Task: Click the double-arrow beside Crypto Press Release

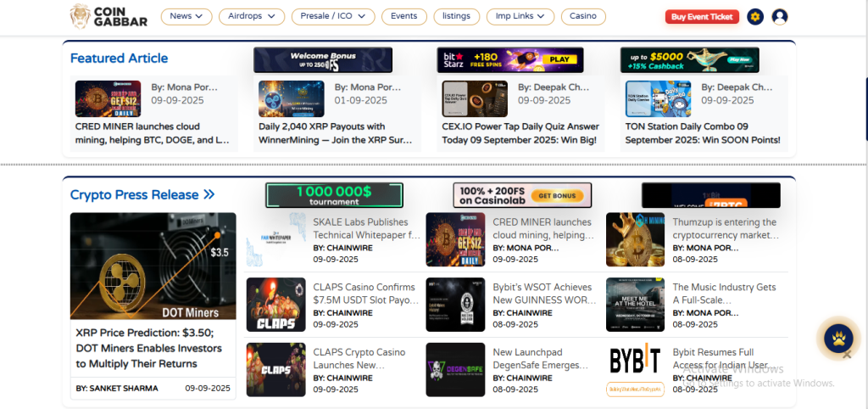Action: click(x=209, y=195)
